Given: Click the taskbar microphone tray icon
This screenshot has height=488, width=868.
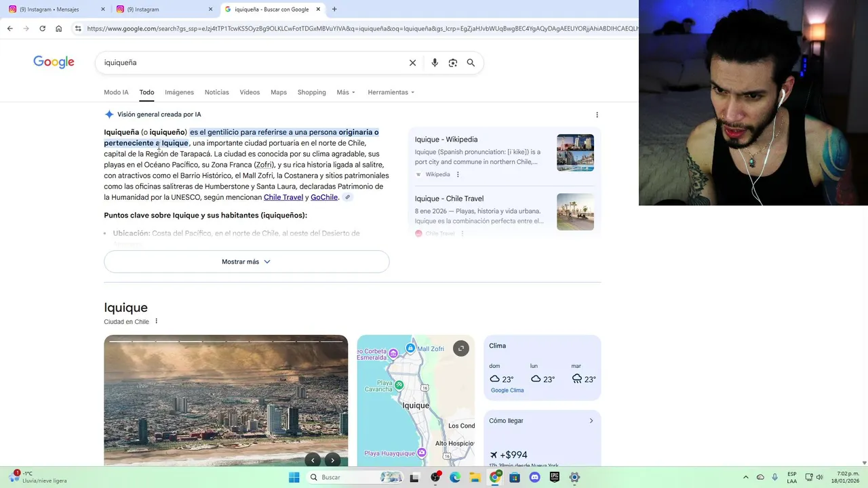Looking at the screenshot, I should pyautogui.click(x=775, y=477).
